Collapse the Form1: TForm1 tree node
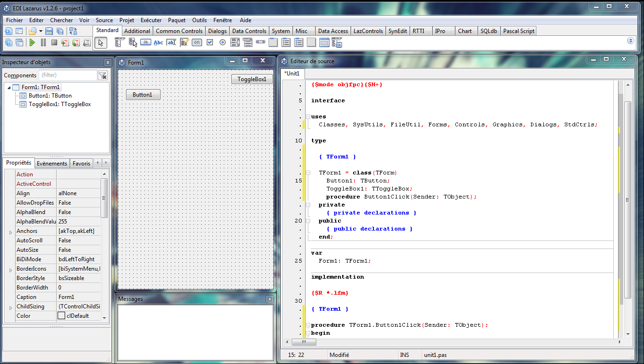The image size is (644, 364). tap(9, 88)
